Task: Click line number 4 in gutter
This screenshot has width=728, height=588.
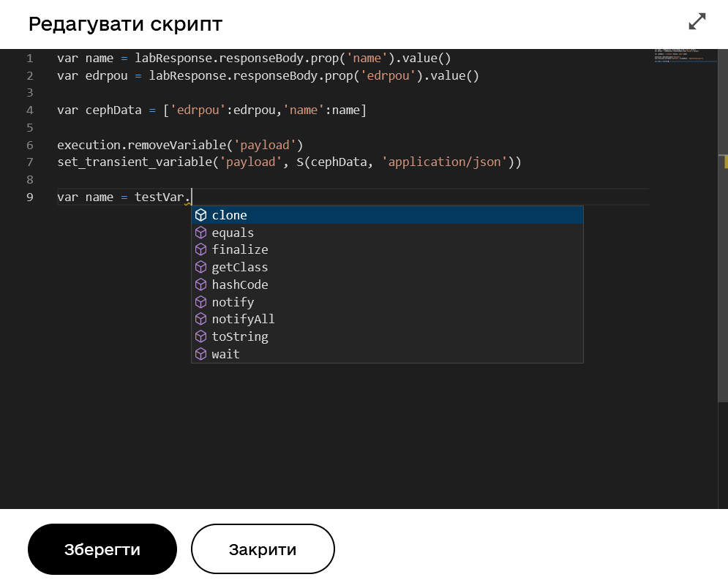Action: pyautogui.click(x=29, y=110)
